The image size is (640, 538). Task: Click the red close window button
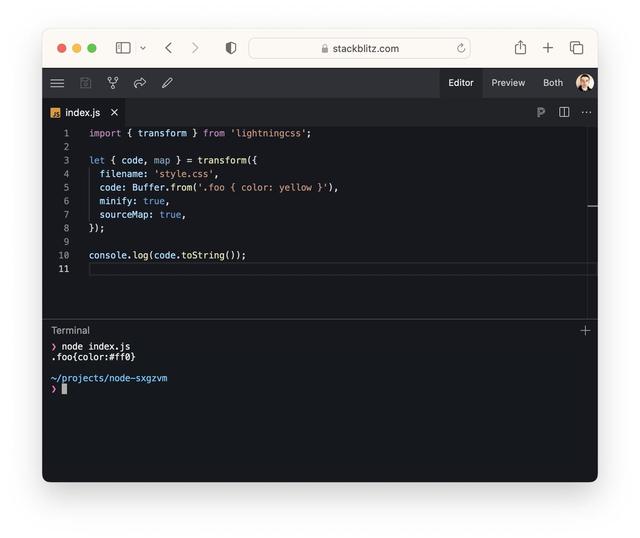62,48
